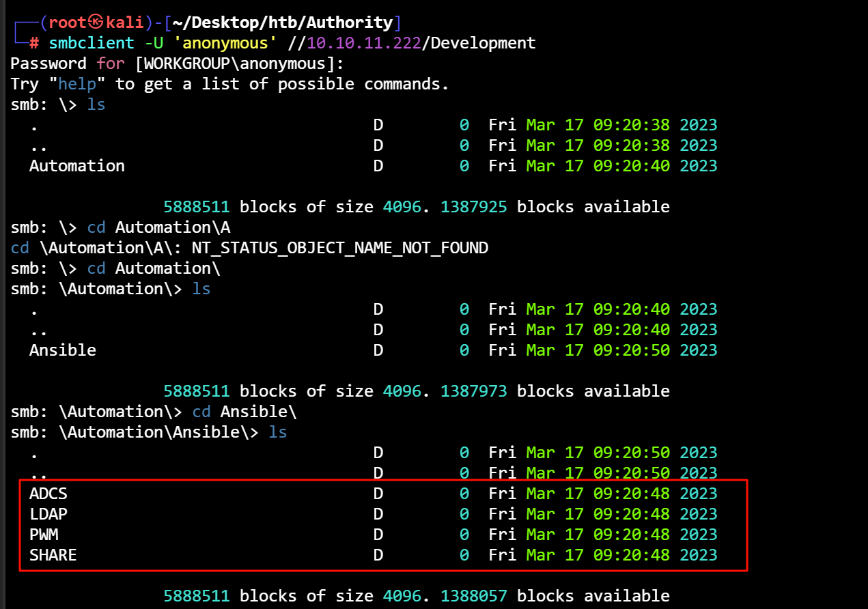Screen dimensions: 868x609
Task: Click the 10.10.11.222 IP address
Action: [x=363, y=43]
